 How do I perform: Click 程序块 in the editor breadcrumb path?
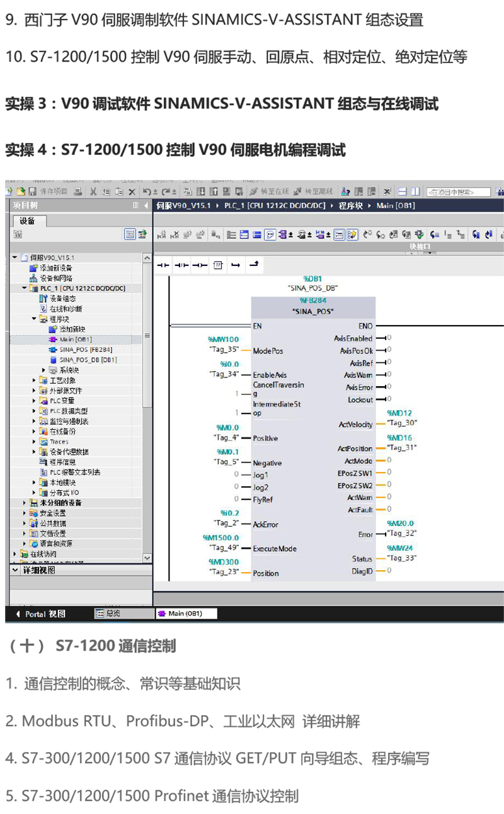click(350, 205)
